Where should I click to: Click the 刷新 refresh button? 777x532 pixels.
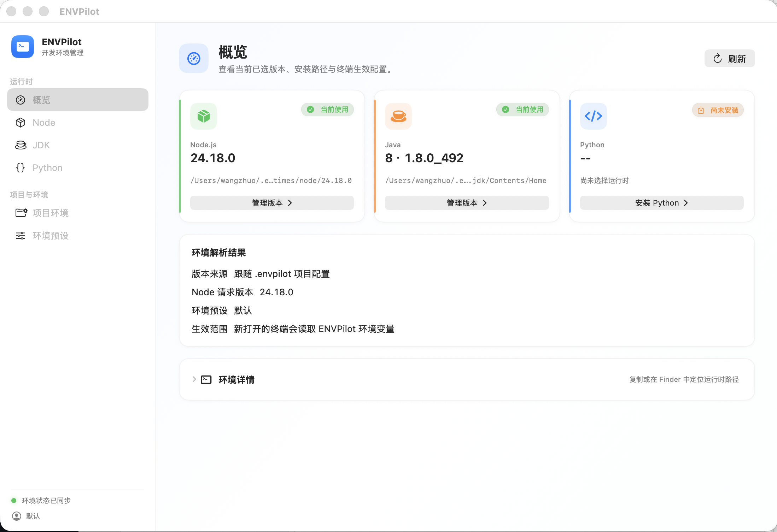[x=730, y=59]
